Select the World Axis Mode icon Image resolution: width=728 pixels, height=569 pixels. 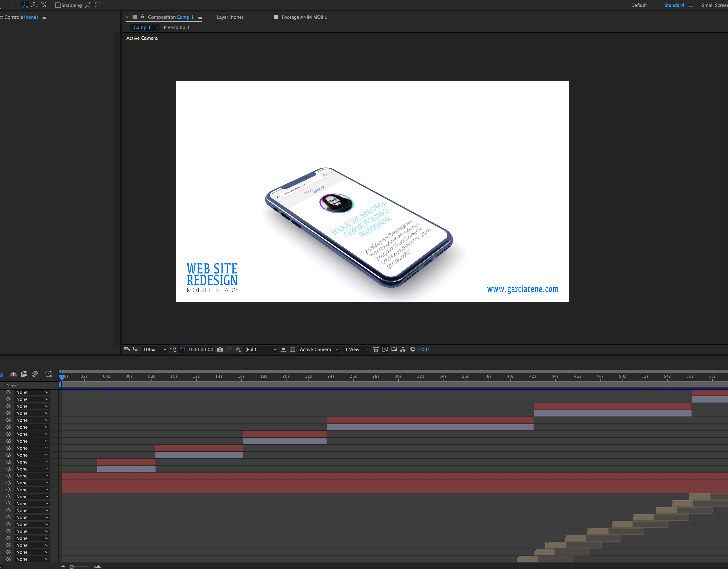point(34,5)
